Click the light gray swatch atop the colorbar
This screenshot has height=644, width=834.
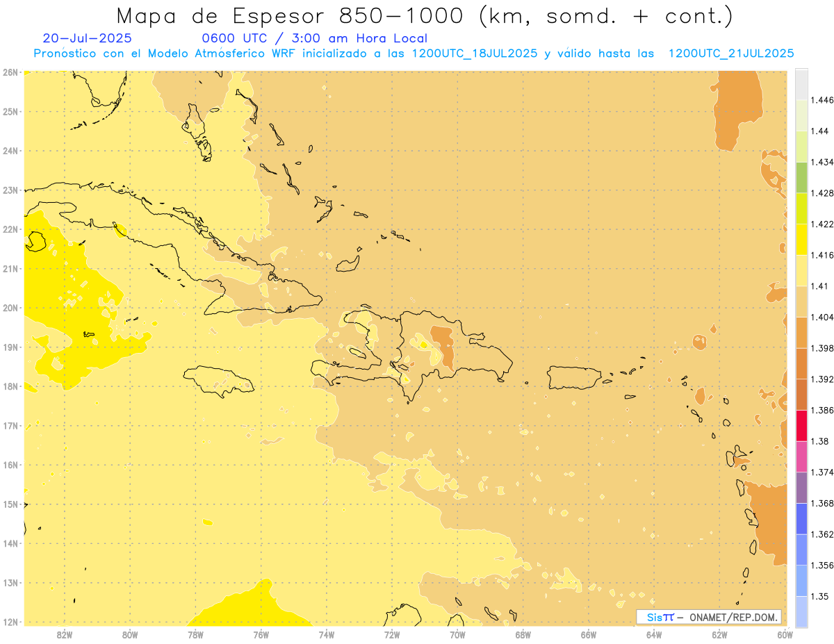point(801,84)
